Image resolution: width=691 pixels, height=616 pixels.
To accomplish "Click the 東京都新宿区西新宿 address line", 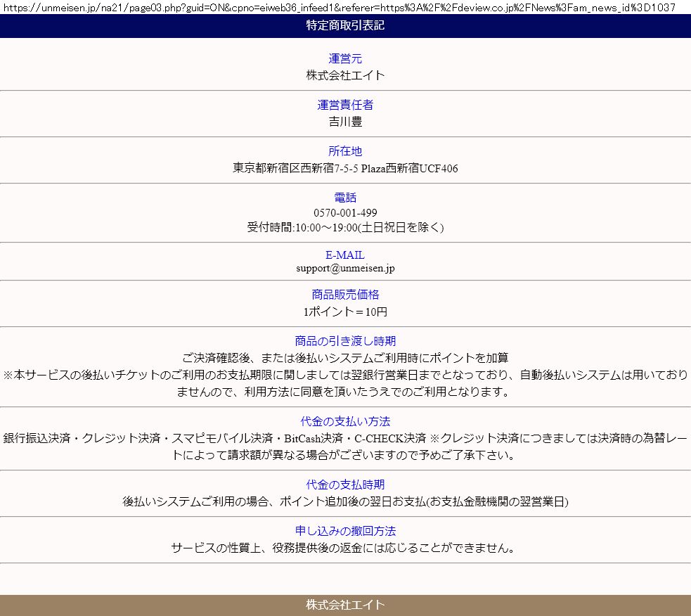I will point(345,168).
